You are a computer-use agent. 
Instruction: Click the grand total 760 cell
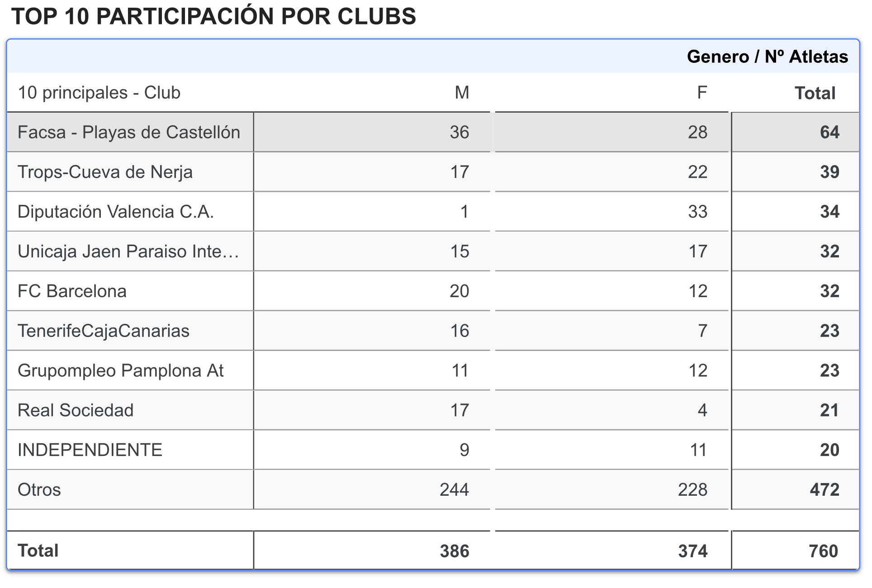click(x=796, y=551)
